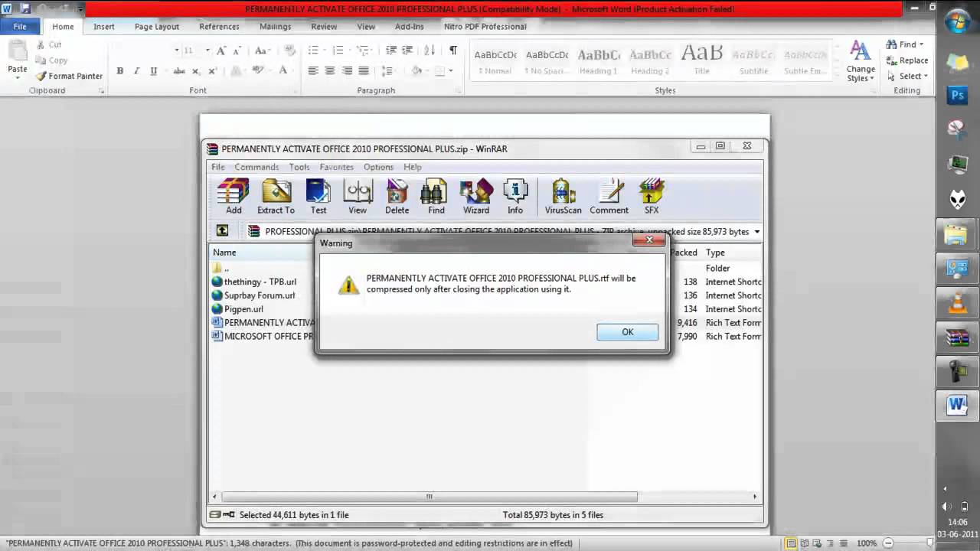
Task: Toggle Underline formatting in Word ribbon
Action: [153, 71]
